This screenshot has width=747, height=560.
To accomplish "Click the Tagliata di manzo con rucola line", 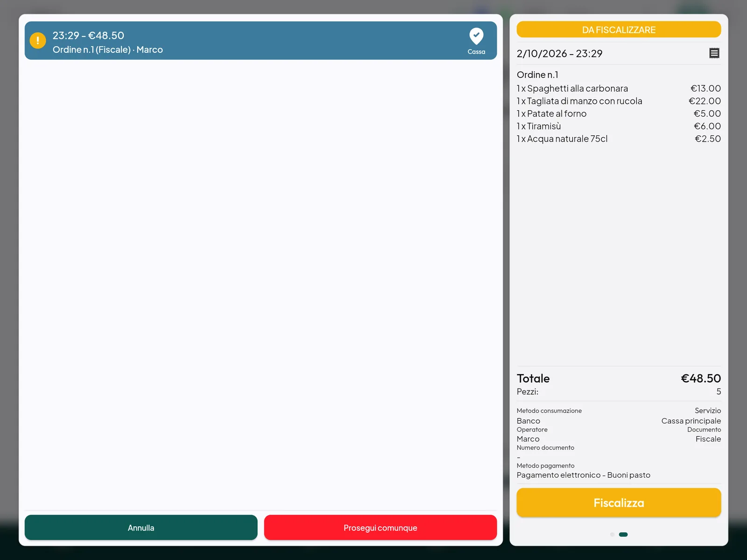I will (619, 101).
